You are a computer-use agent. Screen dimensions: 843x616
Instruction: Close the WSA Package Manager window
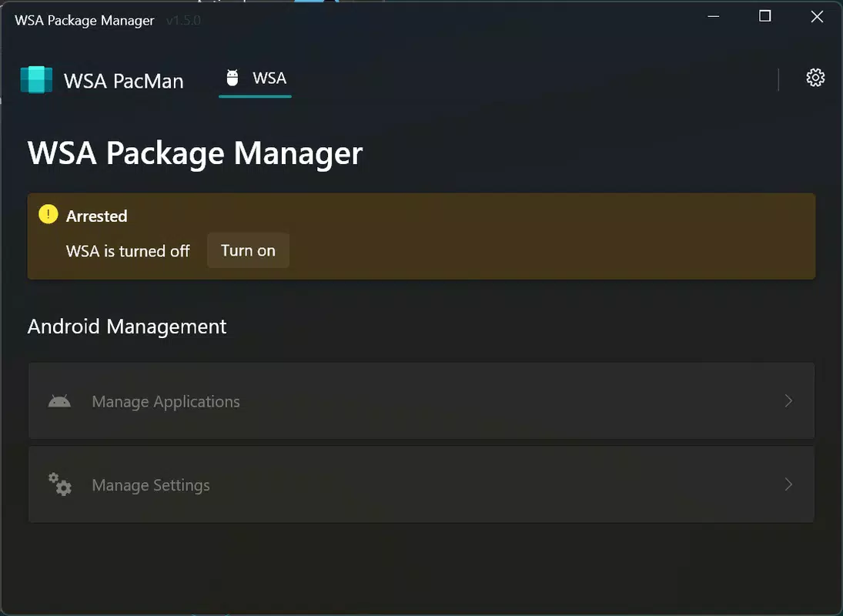pyautogui.click(x=817, y=17)
